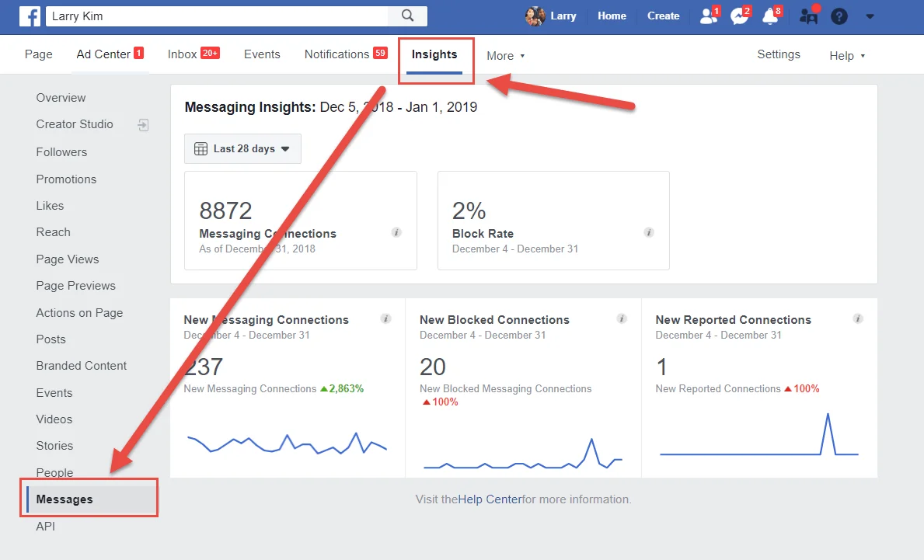Open friend requests icon

pos(708,16)
